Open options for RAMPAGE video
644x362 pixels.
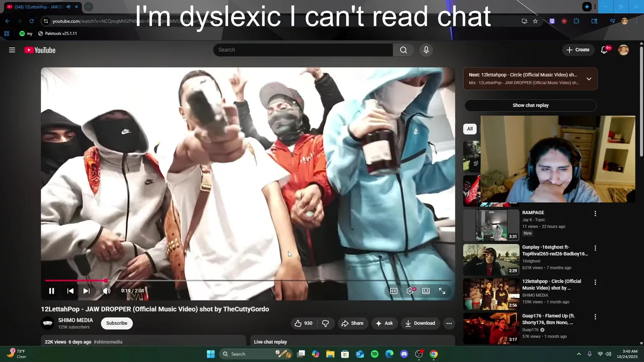[595, 214]
